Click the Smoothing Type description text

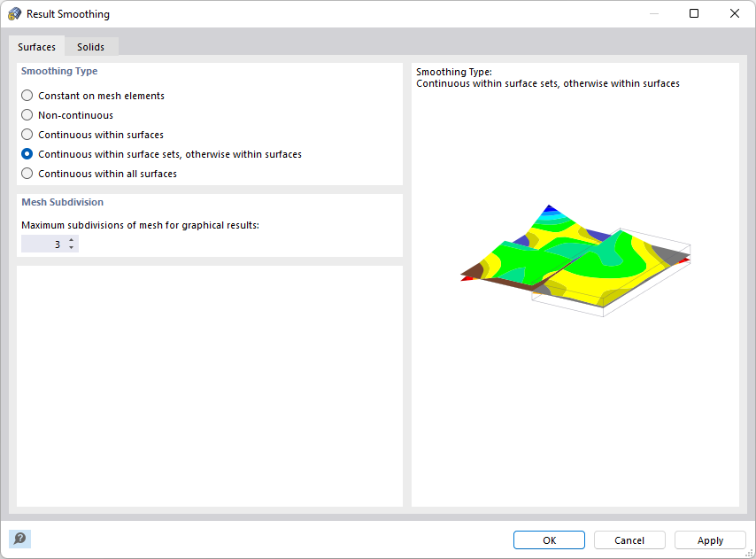[x=548, y=78]
